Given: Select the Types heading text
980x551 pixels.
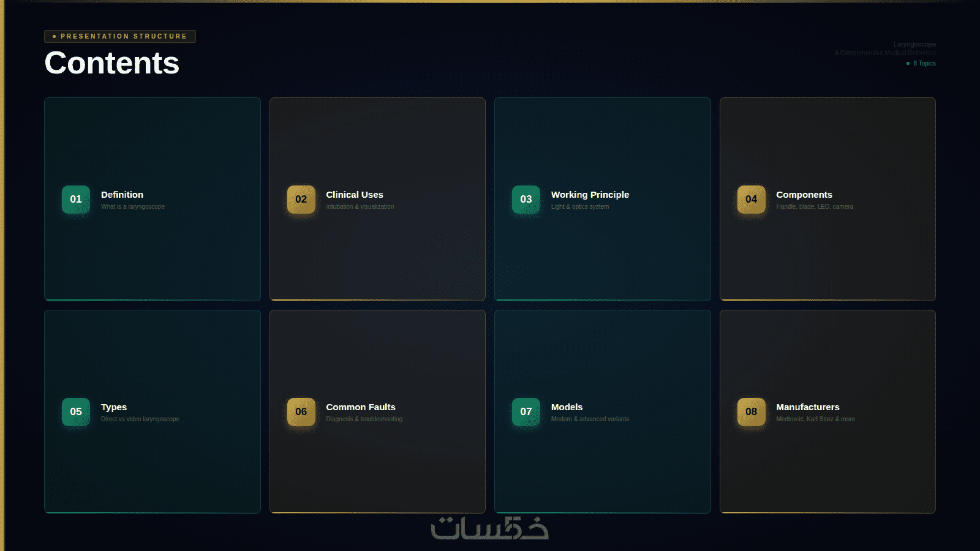Looking at the screenshot, I should pos(114,407).
